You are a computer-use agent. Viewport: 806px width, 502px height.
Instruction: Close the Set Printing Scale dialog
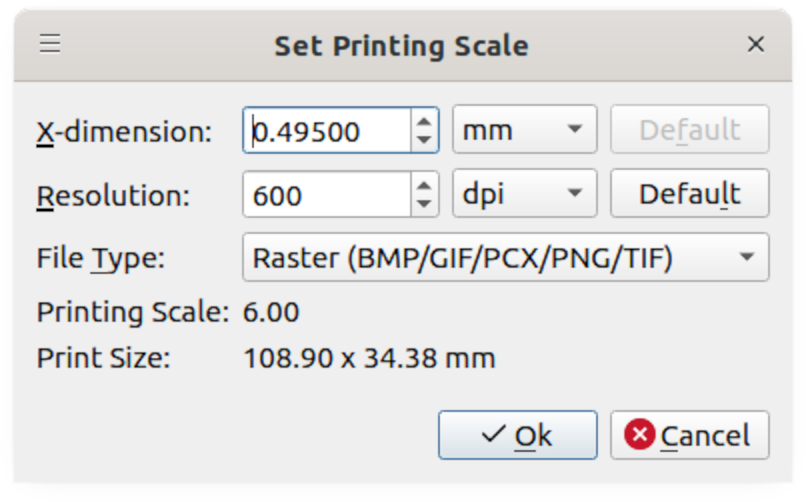pos(756,44)
